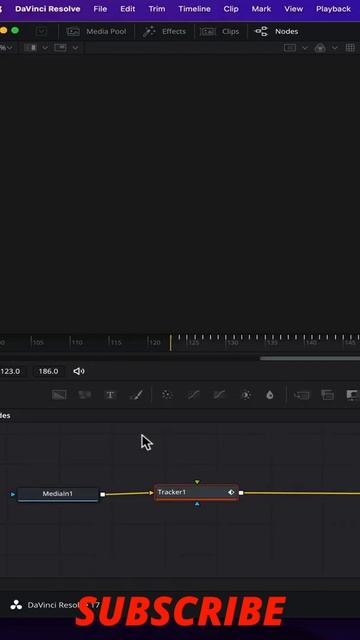Open the Mark menu
360x640 pixels.
(x=261, y=9)
